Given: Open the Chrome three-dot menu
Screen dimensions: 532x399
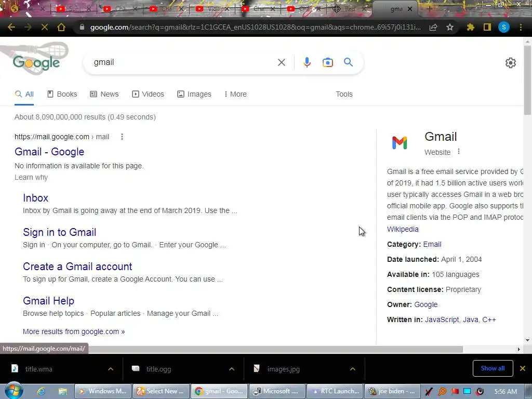Looking at the screenshot, I should 521,27.
